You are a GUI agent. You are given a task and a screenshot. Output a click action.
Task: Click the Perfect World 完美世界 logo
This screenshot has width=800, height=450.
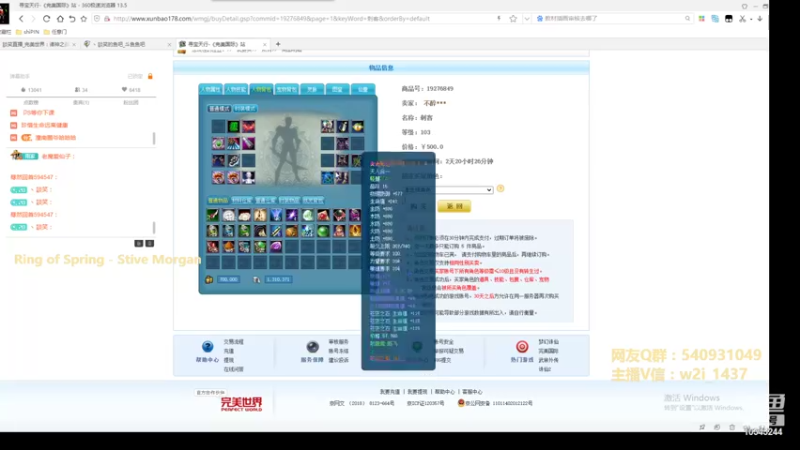(x=241, y=404)
